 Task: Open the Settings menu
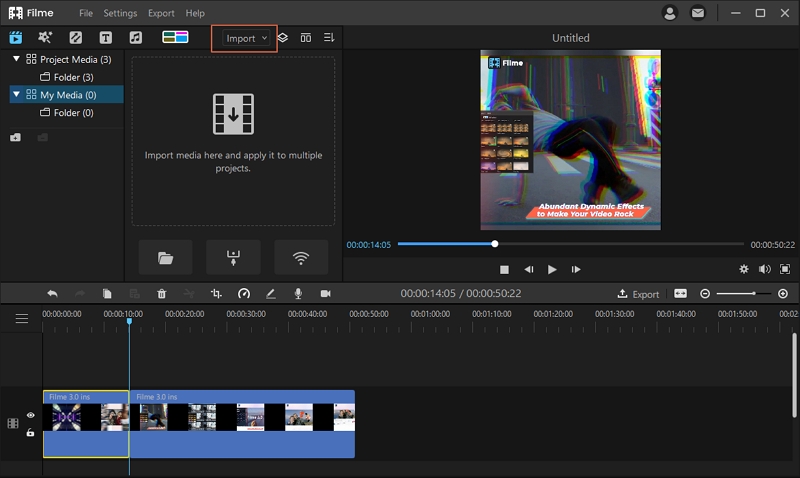pyautogui.click(x=120, y=13)
